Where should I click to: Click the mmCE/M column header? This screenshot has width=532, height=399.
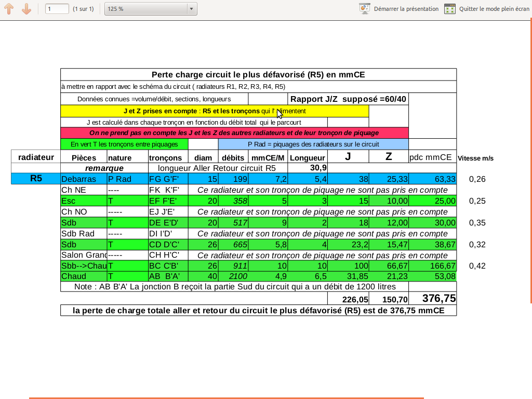click(x=268, y=158)
